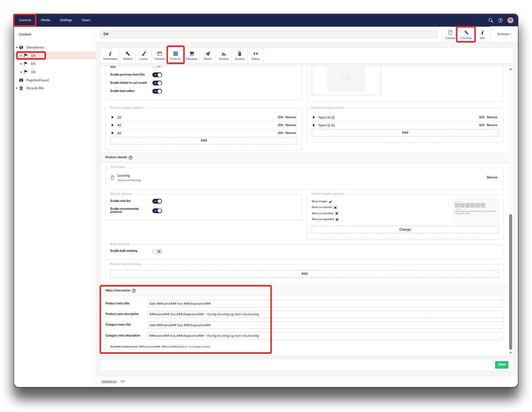Click the Siteselector breadcrumb link
This screenshot has height=412, width=532.
(109, 381)
